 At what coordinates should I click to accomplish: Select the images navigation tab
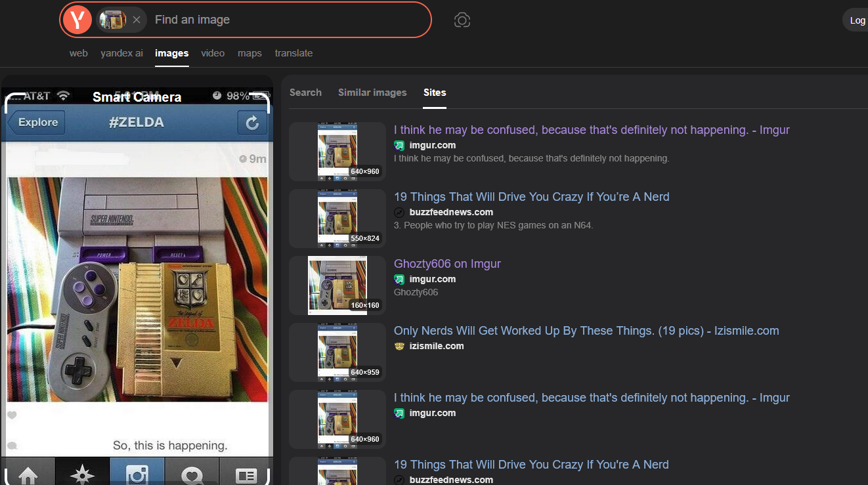[x=172, y=53]
